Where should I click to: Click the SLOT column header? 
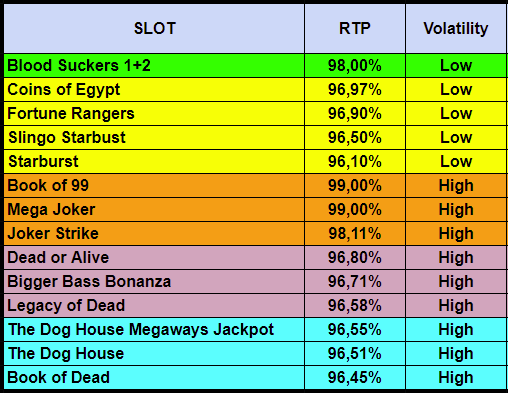[x=154, y=28]
